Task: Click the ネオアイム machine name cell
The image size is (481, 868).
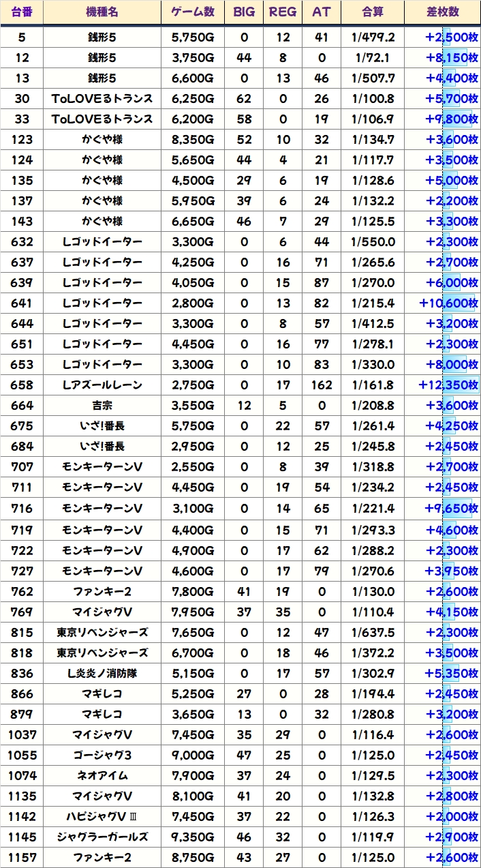Action: [x=102, y=776]
